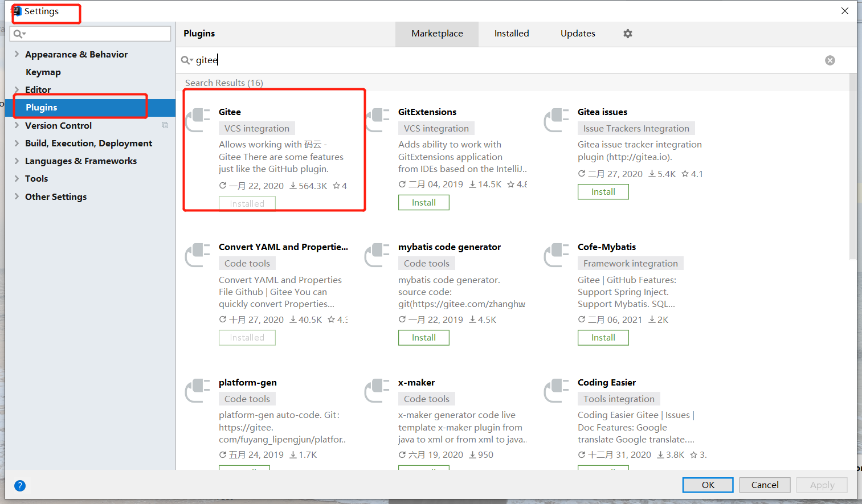Viewport: 862px width, 504px height.
Task: Select Keymap in the settings tree
Action: (43, 72)
